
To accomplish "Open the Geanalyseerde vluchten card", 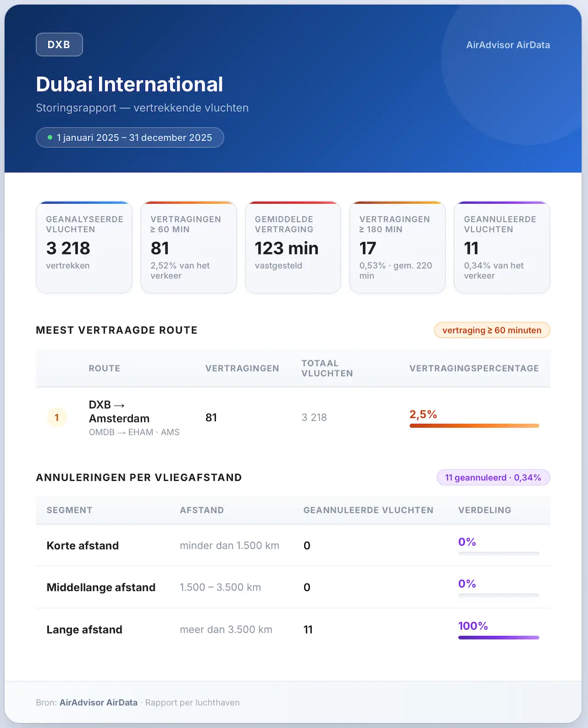I will 84,247.
